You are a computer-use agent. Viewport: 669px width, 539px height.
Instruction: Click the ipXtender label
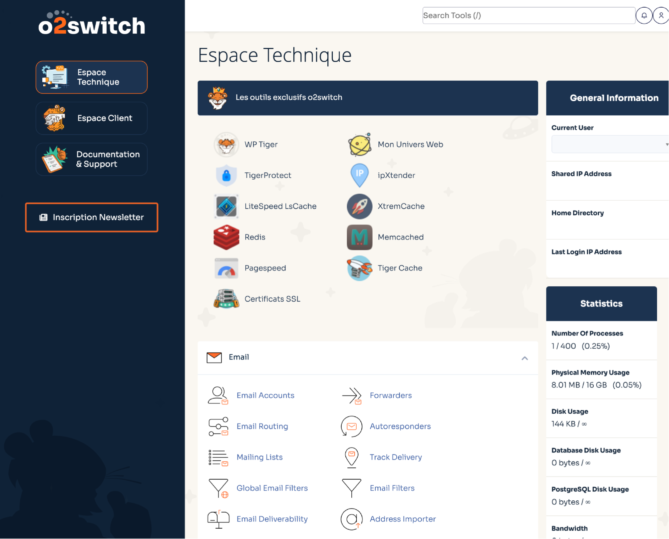[x=396, y=175]
